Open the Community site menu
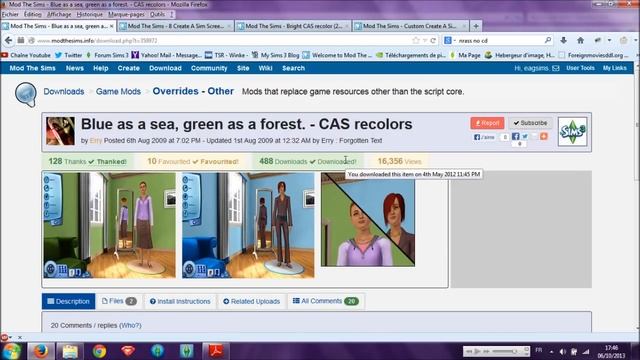The height and width of the screenshot is (360, 640). [x=209, y=68]
